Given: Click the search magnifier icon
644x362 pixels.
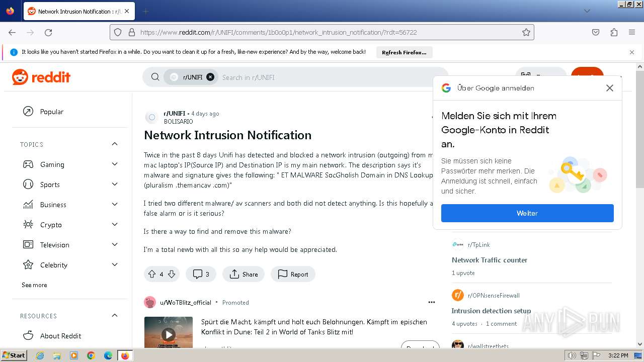Looking at the screenshot, I should click(155, 77).
